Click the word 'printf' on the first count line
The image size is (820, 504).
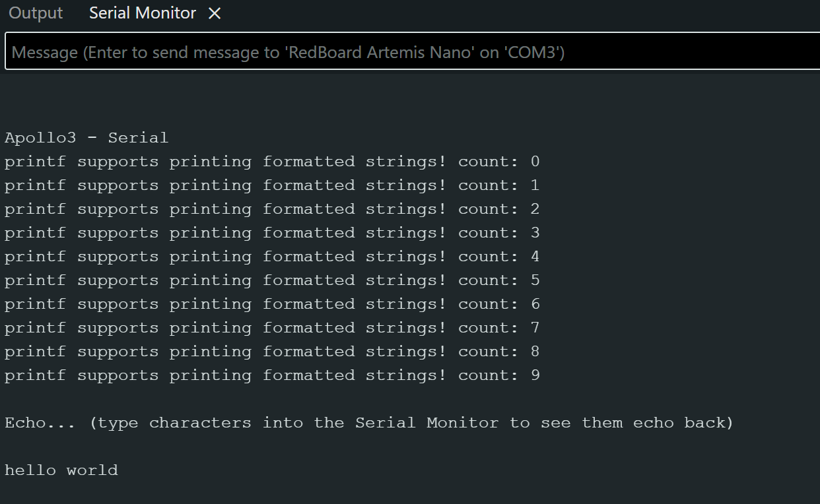point(35,161)
